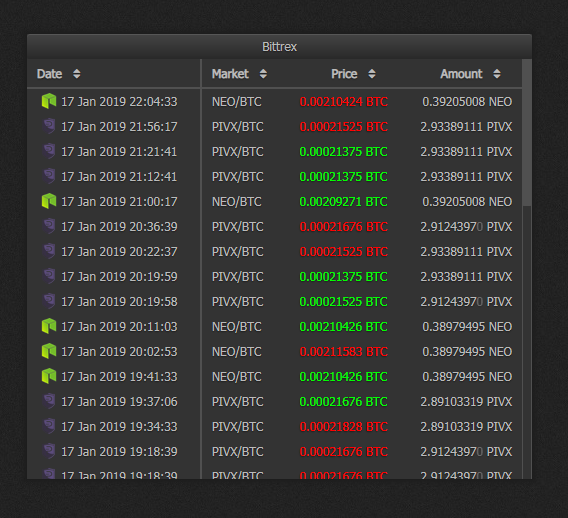Select the date 17 Jan 2019 22:04:33

119,102
